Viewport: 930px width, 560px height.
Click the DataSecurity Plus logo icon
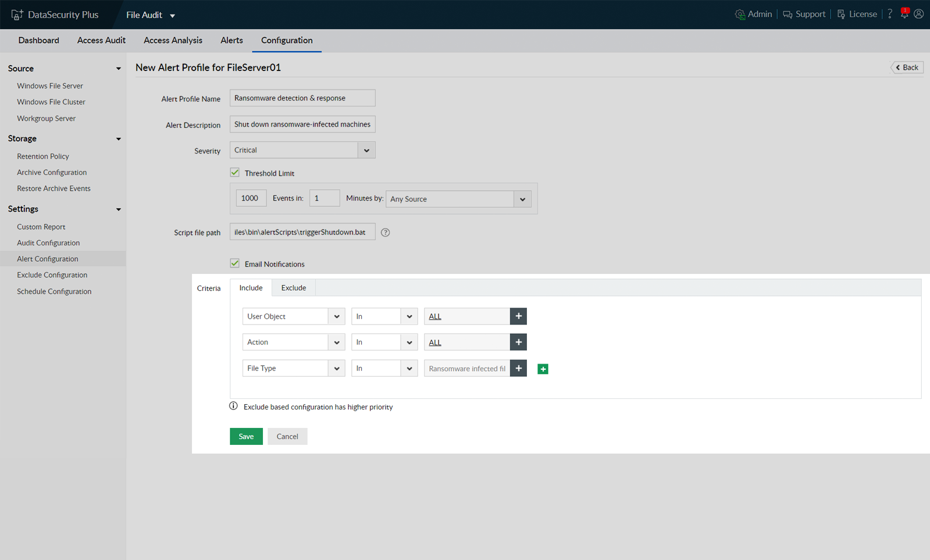[x=17, y=15]
